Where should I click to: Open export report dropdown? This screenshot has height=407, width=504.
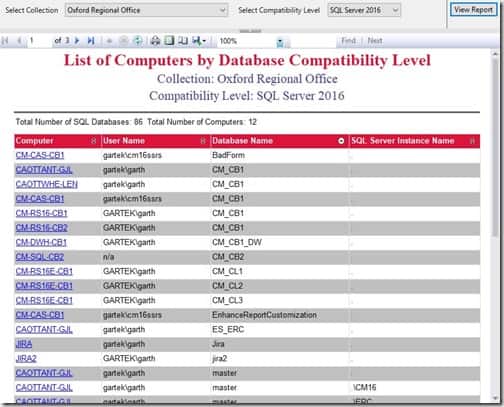199,41
